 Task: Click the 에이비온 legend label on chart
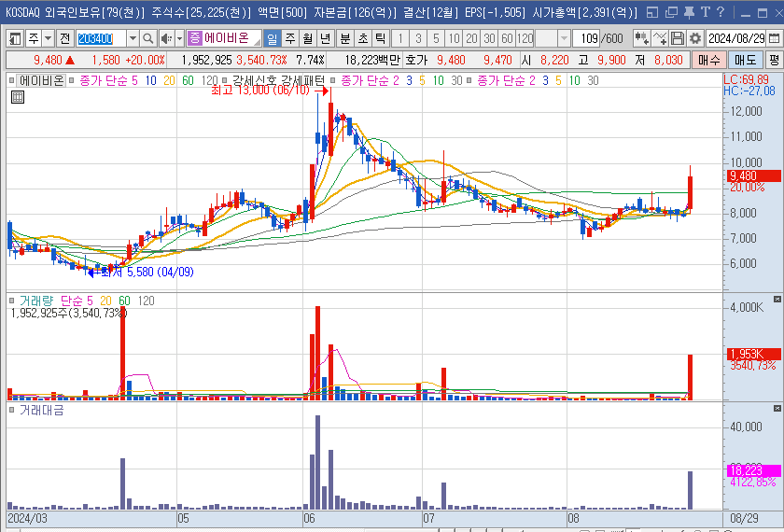pos(41,80)
